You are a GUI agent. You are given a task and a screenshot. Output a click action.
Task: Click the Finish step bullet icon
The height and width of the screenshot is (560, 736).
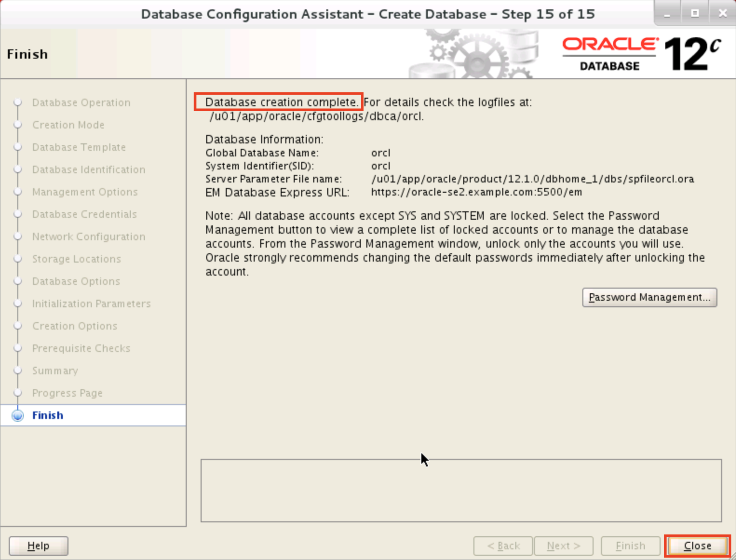coord(18,415)
